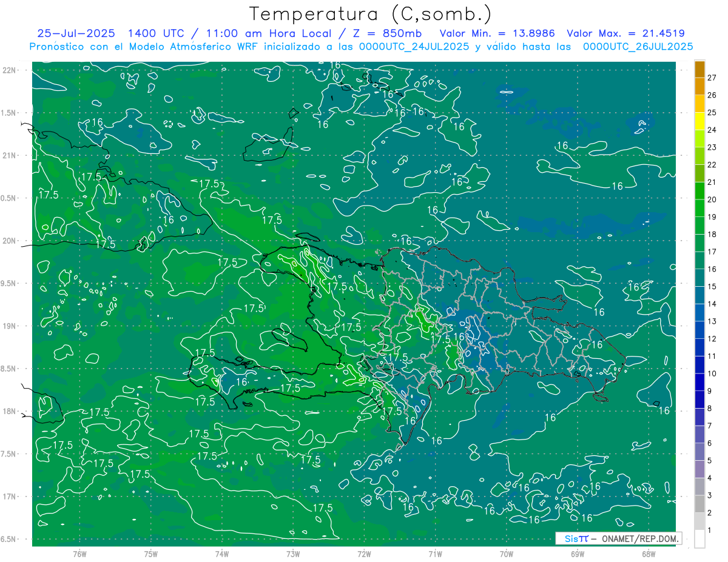This screenshot has height=562, width=728.
Task: Click the '1400 UTC' time text
Action: point(158,33)
